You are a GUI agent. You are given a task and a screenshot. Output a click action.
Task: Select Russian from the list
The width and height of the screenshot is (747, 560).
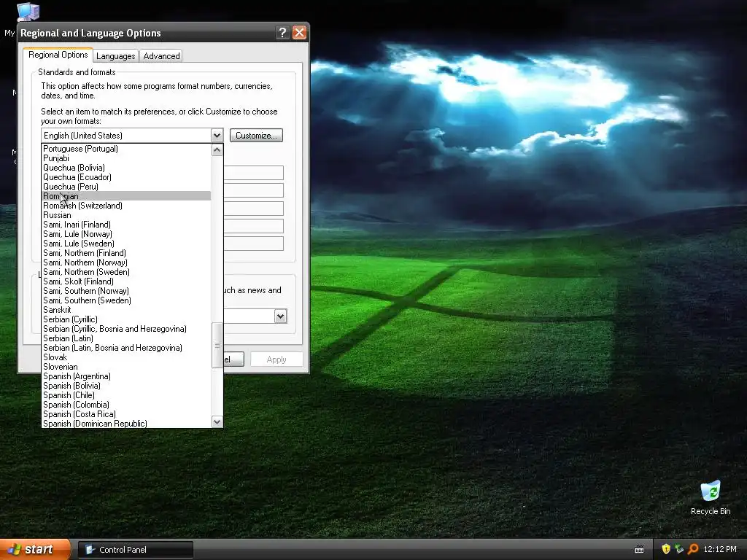126,215
